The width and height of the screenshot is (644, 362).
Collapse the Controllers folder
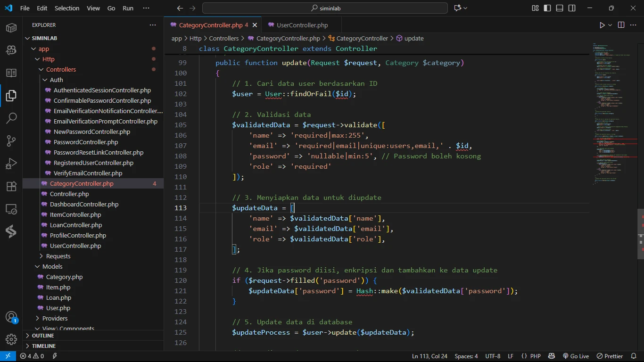[61, 69]
